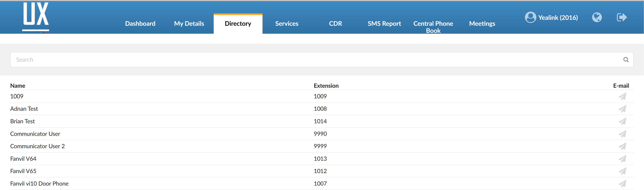The image size is (644, 190).
Task: Select the 'Fanvil V64' name
Action: click(x=23, y=159)
